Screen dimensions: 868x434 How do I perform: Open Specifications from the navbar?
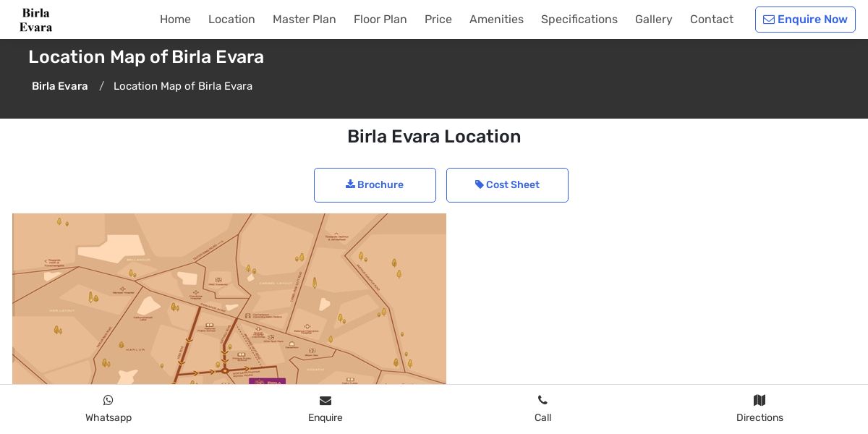pos(579,20)
